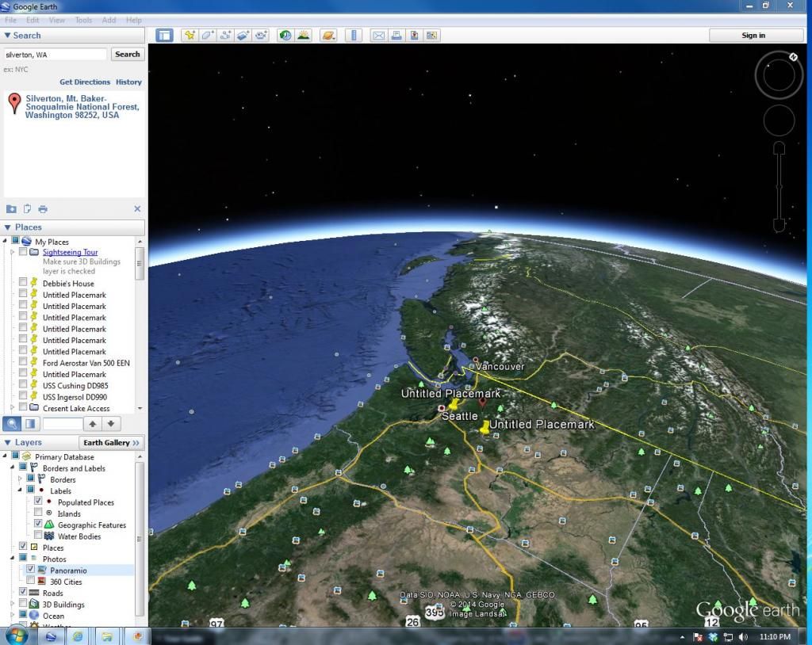The width and height of the screenshot is (812, 645).
Task: Check Ford Aerostar Van 500 EEN
Action: click(x=23, y=362)
